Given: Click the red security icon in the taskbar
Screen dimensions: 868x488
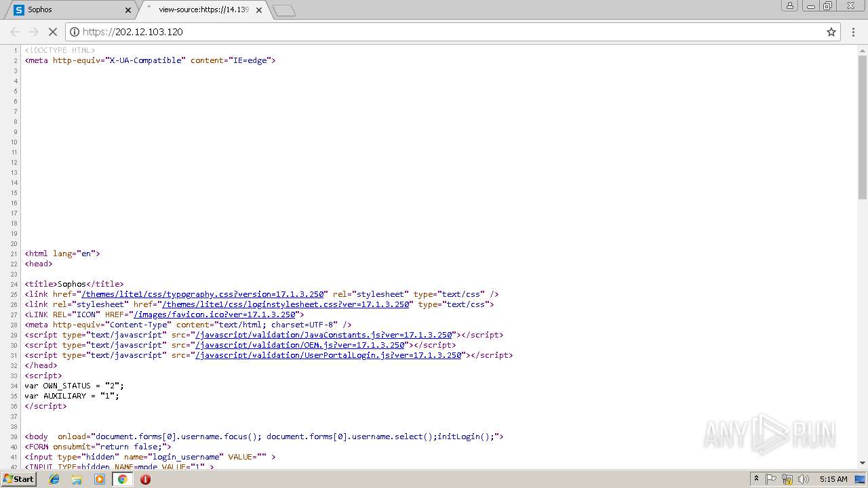Looking at the screenshot, I should (145, 479).
